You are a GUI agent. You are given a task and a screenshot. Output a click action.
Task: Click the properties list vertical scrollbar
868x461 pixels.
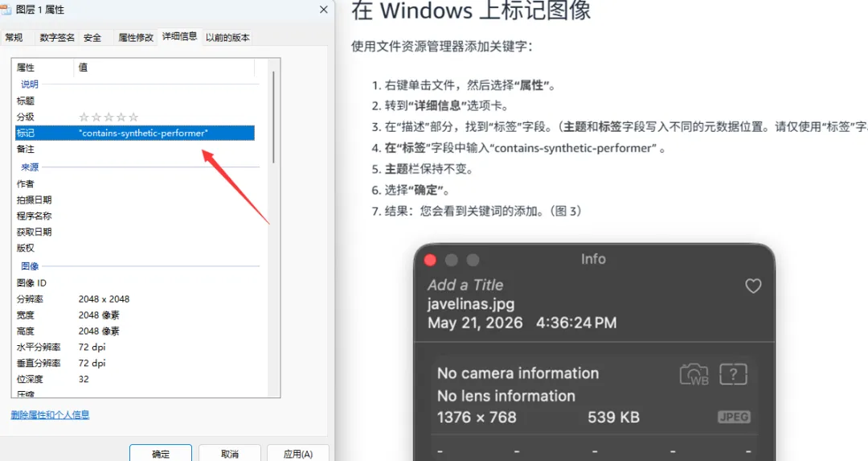click(273, 117)
